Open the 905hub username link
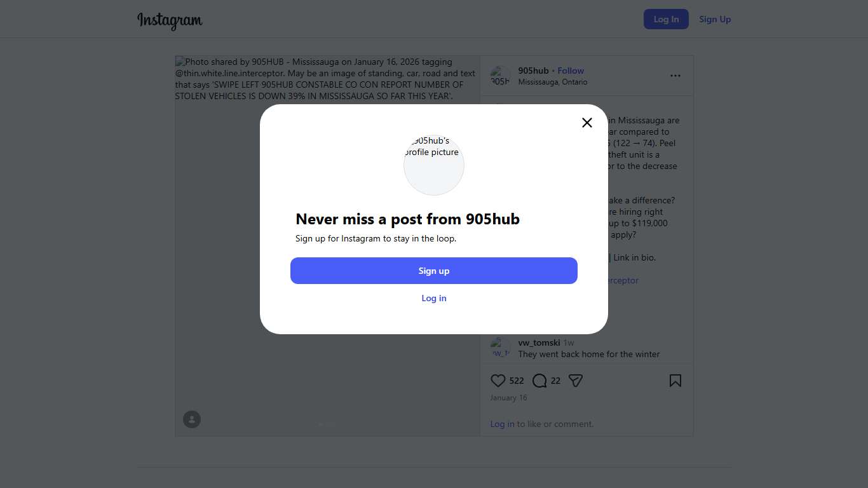868x488 pixels. [x=533, y=71]
